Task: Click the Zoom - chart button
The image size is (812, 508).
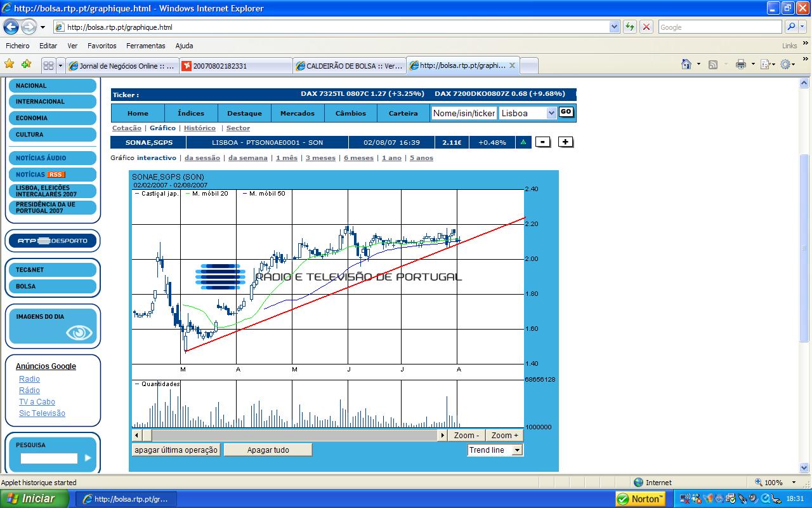Action: pyautogui.click(x=467, y=435)
